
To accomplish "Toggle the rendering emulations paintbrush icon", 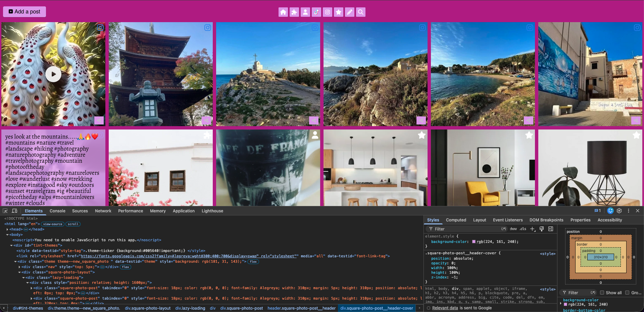I will (x=541, y=229).
